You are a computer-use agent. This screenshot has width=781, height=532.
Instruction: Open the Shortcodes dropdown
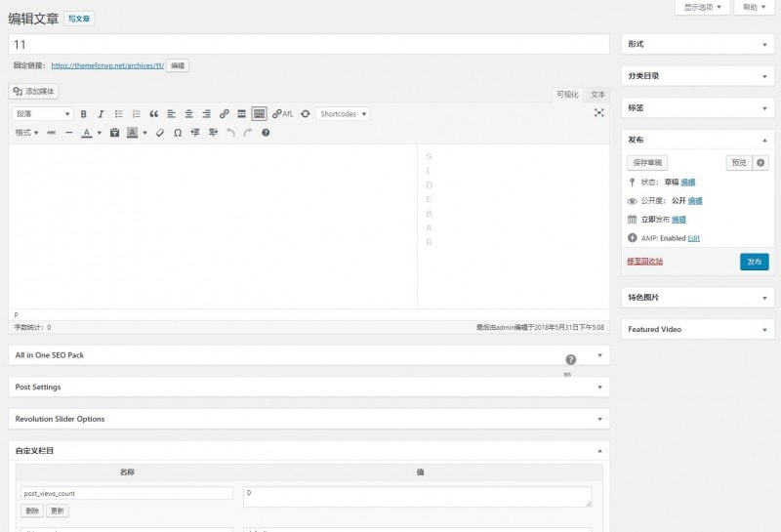(x=343, y=114)
